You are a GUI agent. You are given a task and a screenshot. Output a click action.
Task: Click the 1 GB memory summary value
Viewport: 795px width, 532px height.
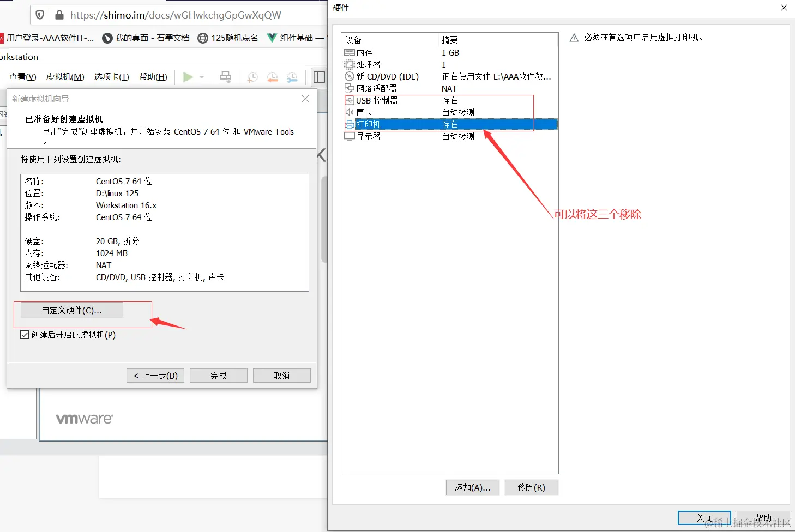tap(450, 52)
